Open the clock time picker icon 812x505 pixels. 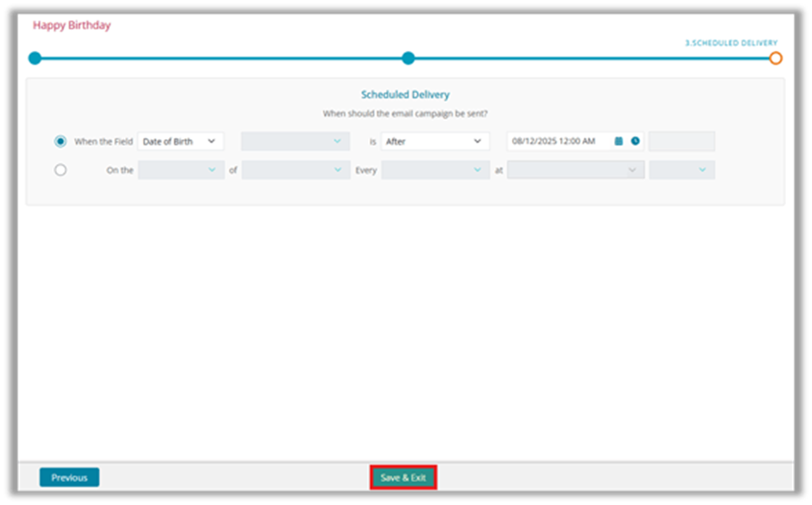tap(635, 141)
